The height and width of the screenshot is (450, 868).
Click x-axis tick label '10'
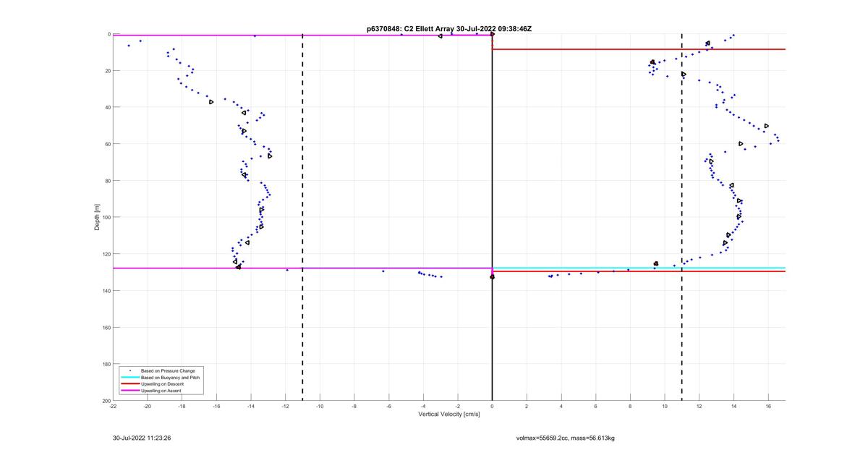click(x=665, y=407)
